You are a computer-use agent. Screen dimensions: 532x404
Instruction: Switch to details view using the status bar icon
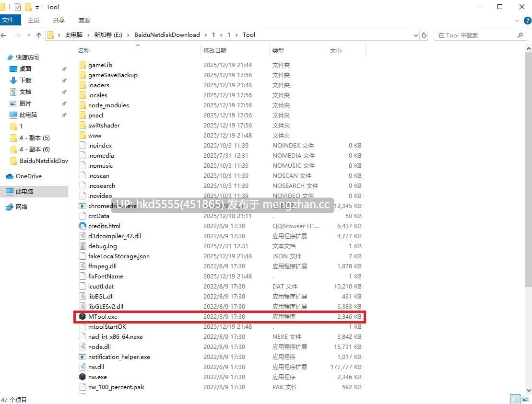[x=515, y=399]
